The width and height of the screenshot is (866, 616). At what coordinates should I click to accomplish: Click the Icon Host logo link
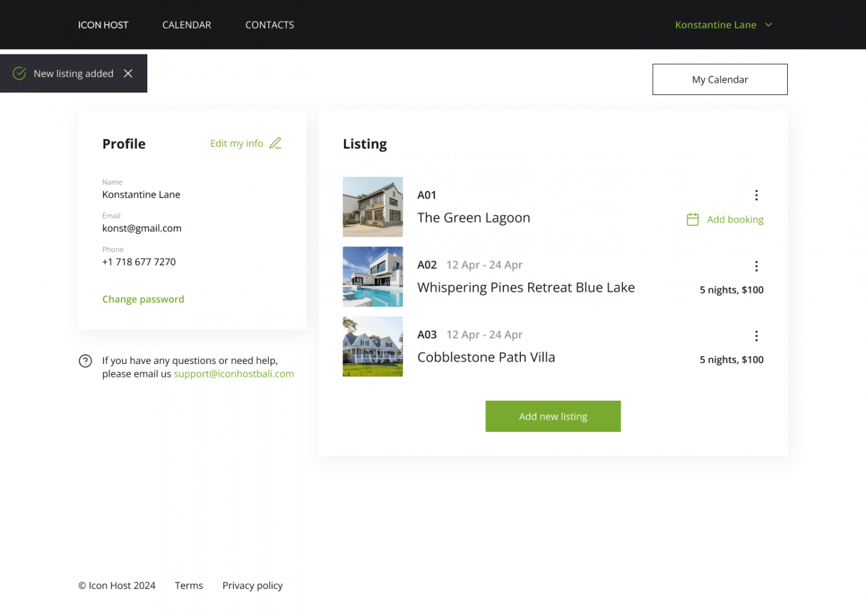coord(103,25)
